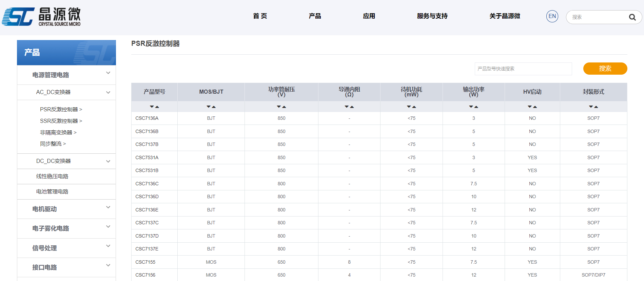
Task: Open the SSR反激控制器 sidebar link
Action: tap(61, 121)
